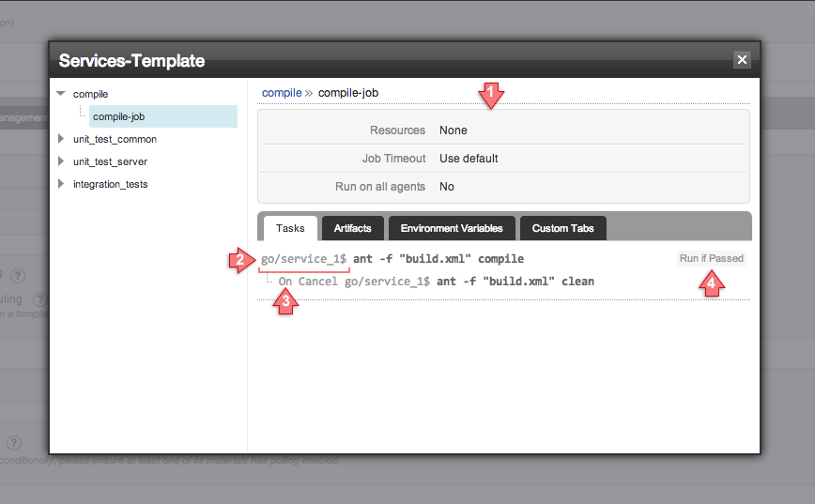Expand the unit_test_common stage
815x504 pixels.
[61, 139]
